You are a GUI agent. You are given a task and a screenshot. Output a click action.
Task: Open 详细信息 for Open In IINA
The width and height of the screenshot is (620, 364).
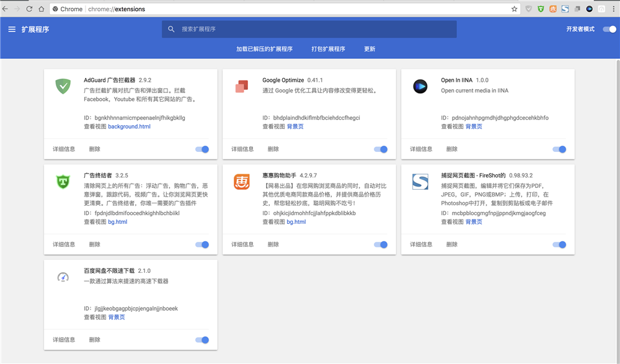pyautogui.click(x=421, y=149)
